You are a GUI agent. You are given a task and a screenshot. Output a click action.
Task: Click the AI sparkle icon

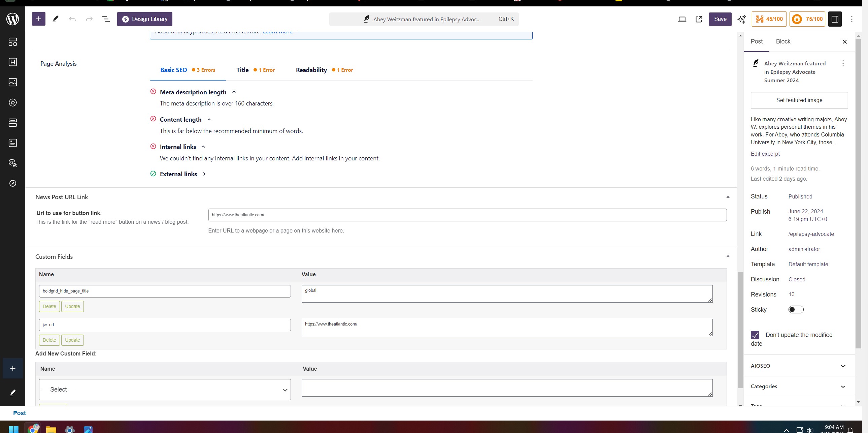click(741, 19)
